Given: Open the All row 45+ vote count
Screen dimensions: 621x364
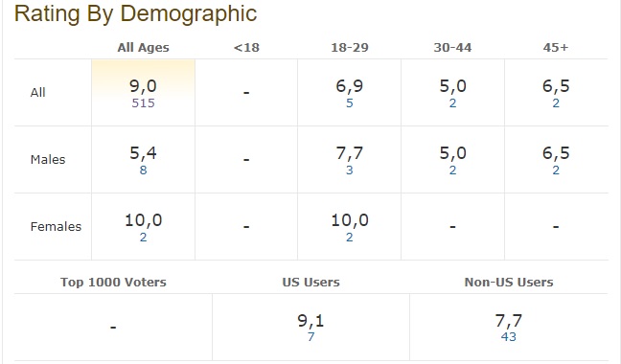Looking at the screenshot, I should 556,103.
